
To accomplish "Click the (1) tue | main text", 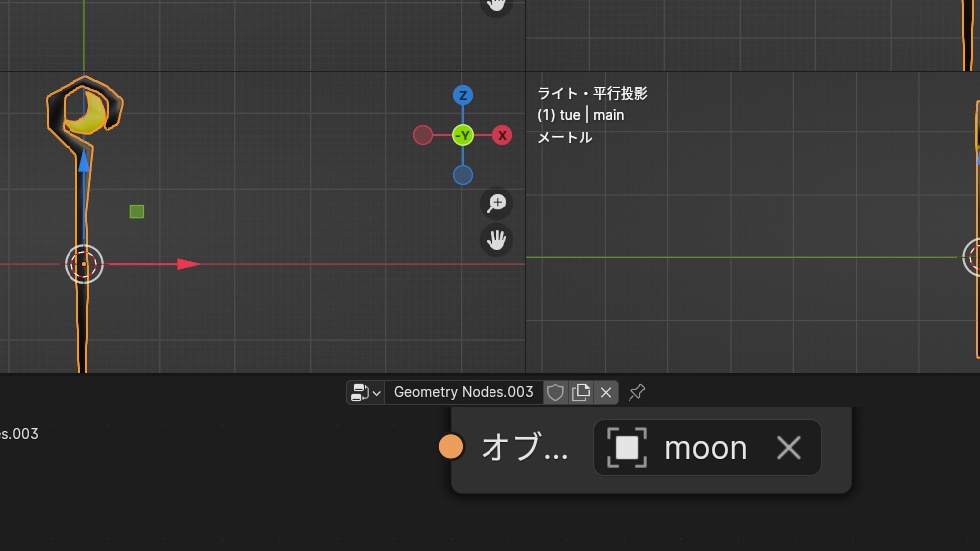I will [581, 115].
